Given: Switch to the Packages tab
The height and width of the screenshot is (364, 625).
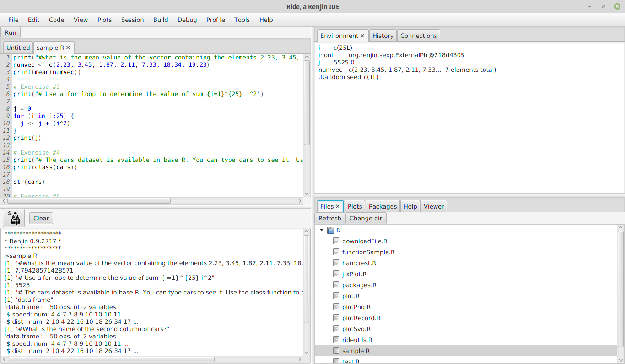Looking at the screenshot, I should coord(383,206).
